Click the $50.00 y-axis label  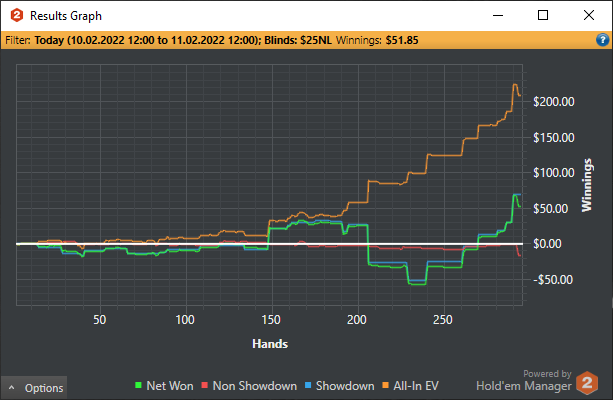[x=550, y=208]
